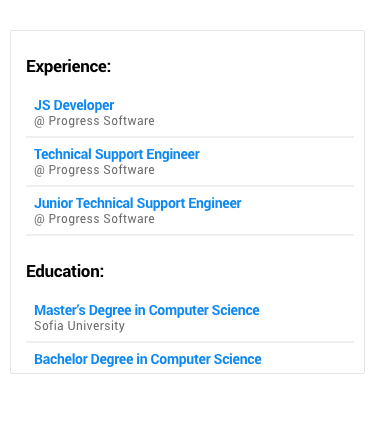Click the Experience section heading
Image resolution: width=380 pixels, height=434 pixels.
point(68,66)
